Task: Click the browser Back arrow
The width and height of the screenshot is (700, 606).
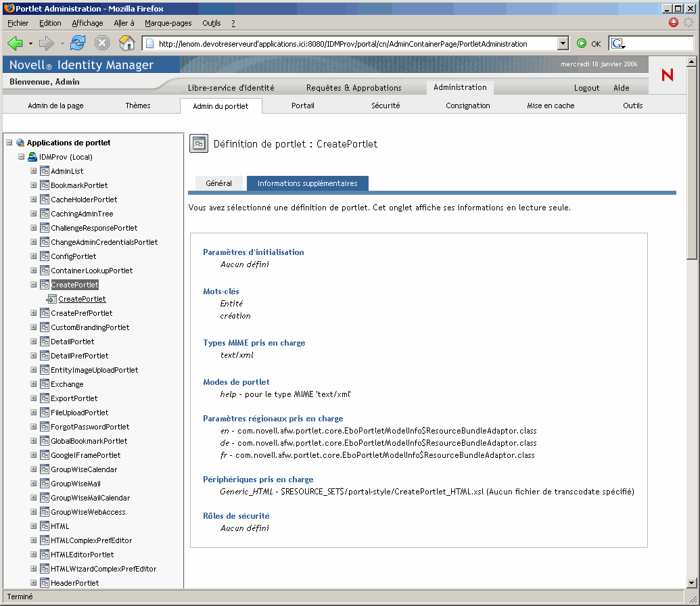Action: [15, 43]
